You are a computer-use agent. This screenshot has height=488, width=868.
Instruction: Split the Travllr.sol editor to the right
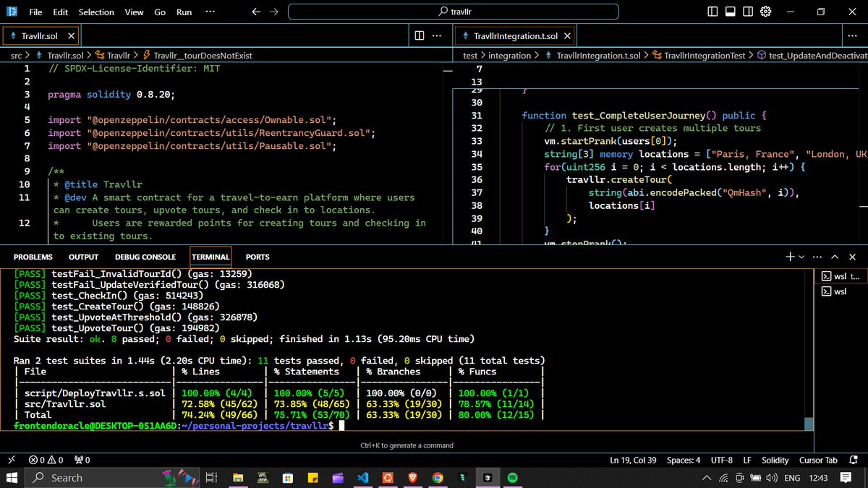pos(420,35)
